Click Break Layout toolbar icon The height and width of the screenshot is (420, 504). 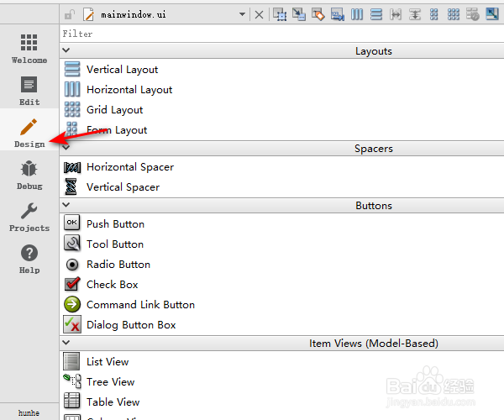[x=472, y=15]
